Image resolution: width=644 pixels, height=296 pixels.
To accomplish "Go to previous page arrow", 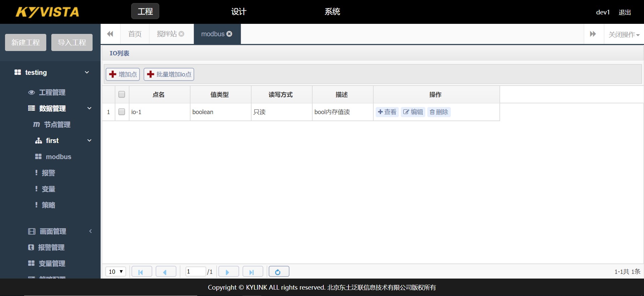I will point(165,272).
